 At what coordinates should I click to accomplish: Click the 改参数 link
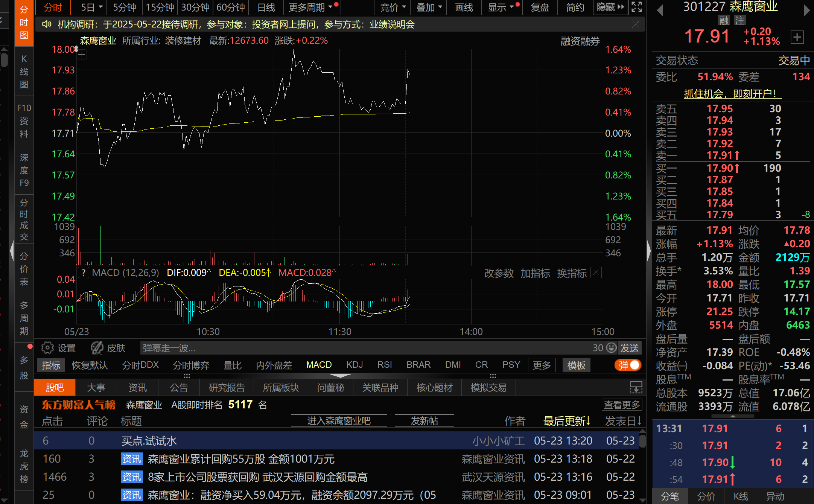pyautogui.click(x=499, y=273)
